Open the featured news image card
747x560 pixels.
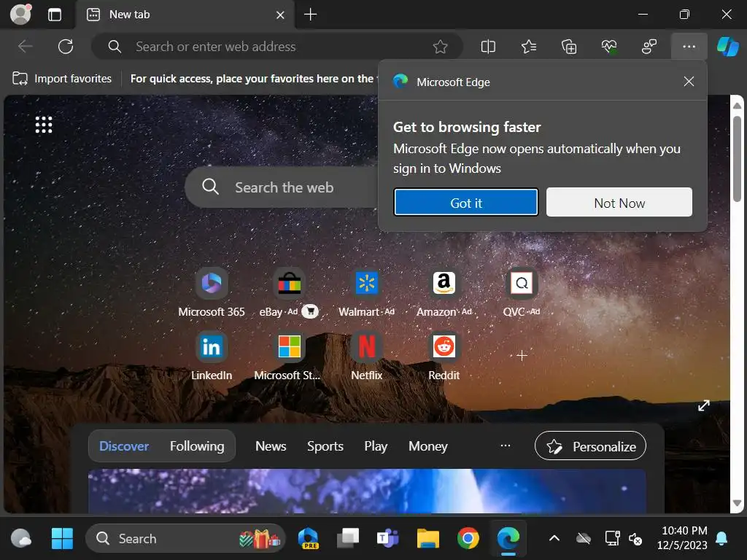367,491
